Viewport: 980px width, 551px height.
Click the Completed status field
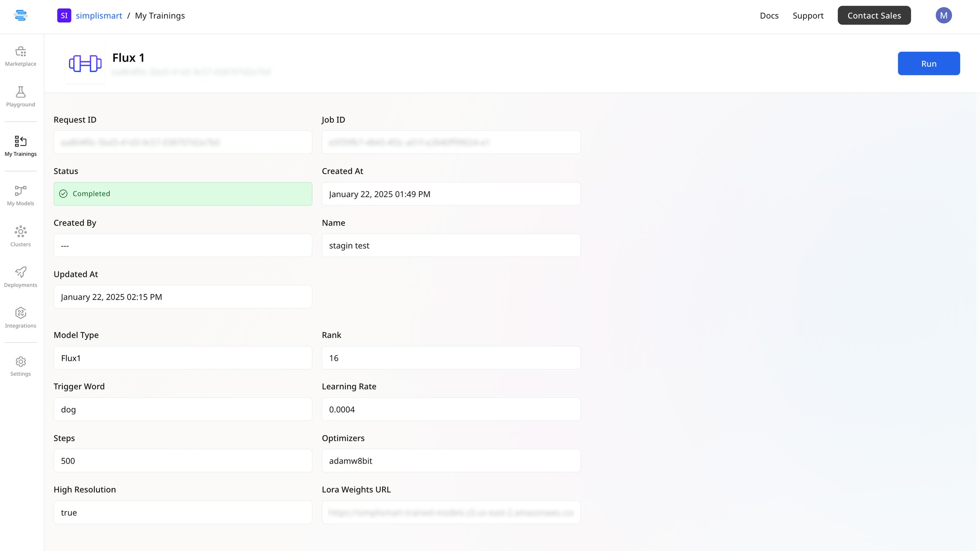[183, 194]
